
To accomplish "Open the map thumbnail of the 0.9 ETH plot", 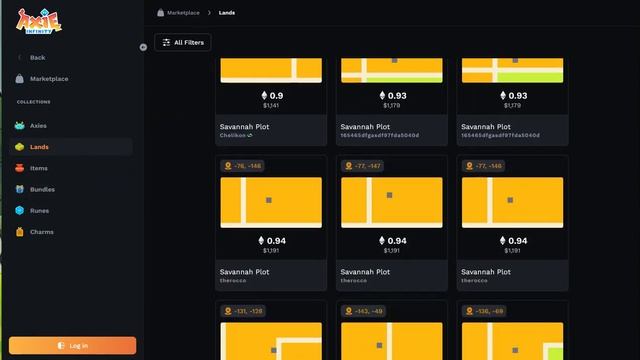I will point(271,70).
